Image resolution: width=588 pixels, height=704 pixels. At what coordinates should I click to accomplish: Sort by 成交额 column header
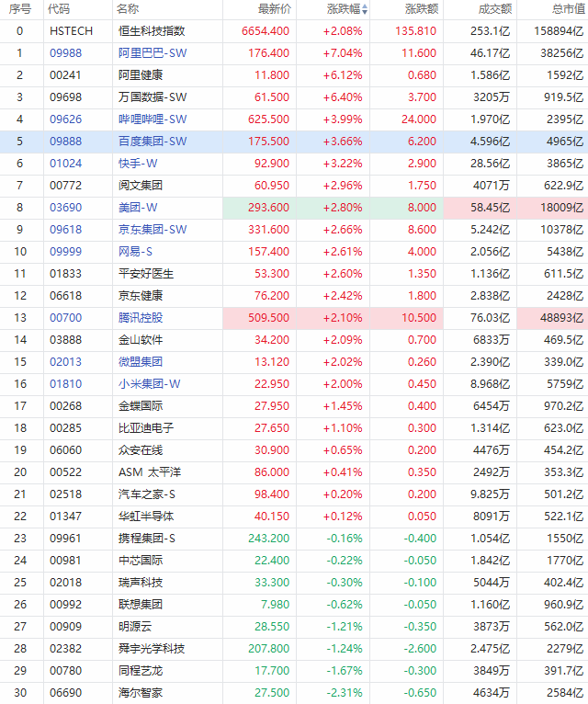click(x=495, y=9)
